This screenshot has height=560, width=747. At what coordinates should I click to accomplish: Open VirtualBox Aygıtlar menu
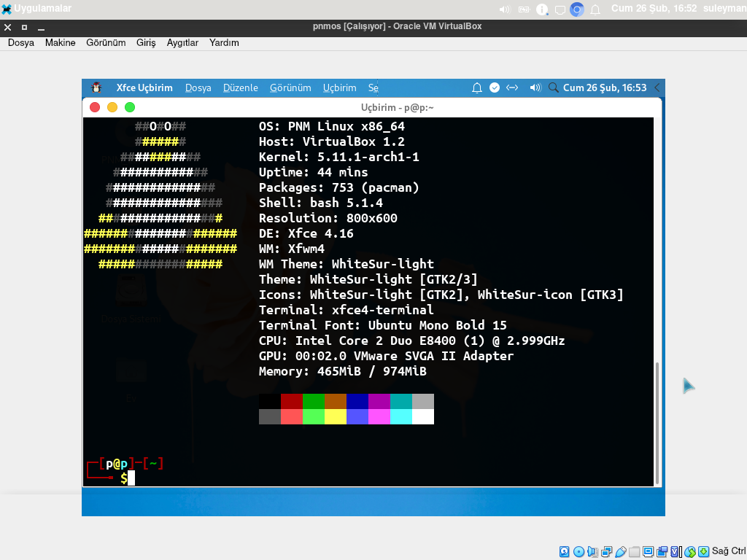coord(182,43)
